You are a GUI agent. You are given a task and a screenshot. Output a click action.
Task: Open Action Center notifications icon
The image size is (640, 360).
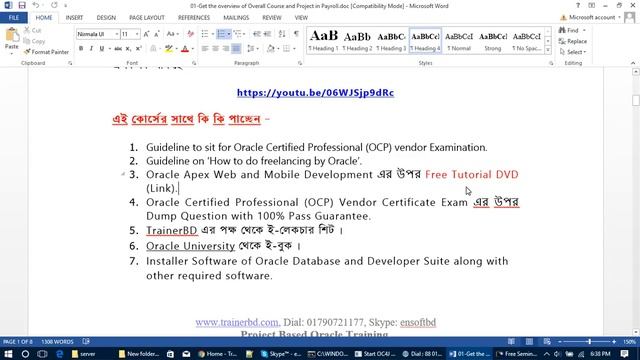(624, 354)
